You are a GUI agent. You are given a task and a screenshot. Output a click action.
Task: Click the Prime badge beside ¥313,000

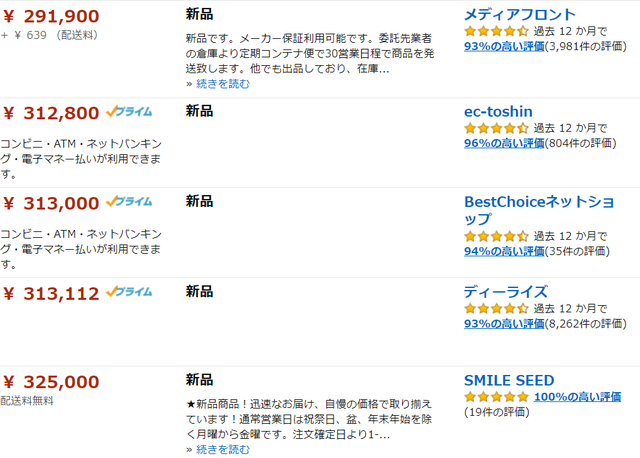[x=129, y=202]
